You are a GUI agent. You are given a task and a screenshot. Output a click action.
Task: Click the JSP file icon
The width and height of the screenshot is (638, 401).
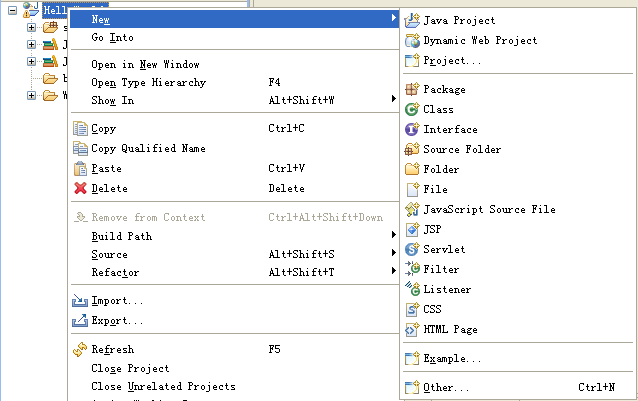[412, 229]
